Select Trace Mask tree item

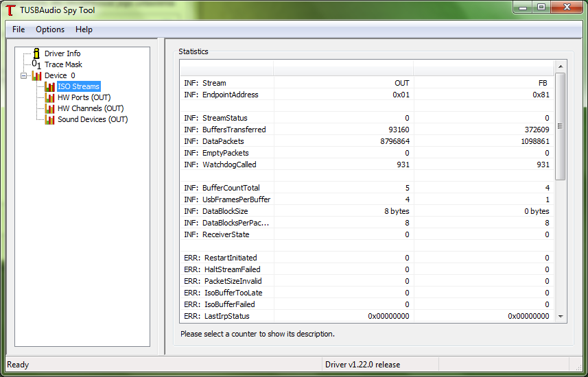(63, 64)
